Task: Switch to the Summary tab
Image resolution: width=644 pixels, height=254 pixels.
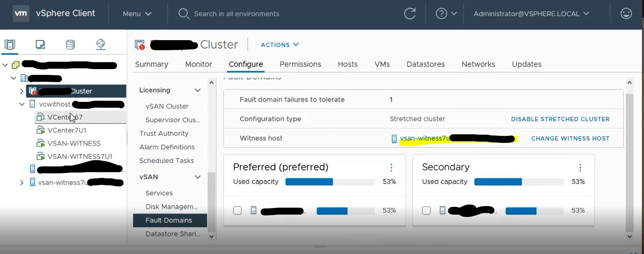Action: 151,64
